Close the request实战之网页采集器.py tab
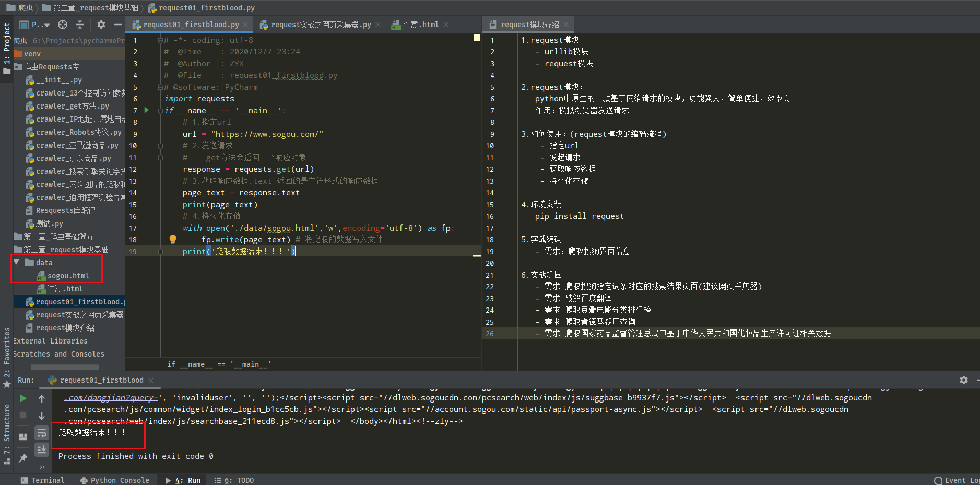 pos(378,25)
